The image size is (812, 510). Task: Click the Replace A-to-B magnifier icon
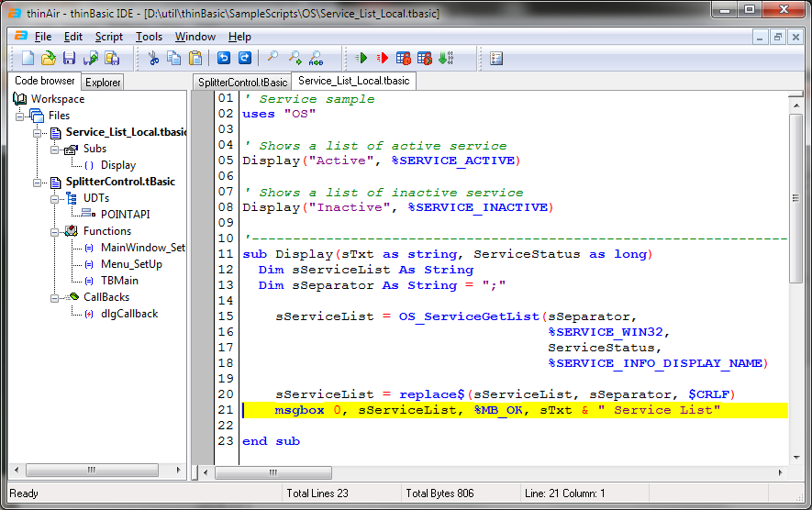coord(316,58)
